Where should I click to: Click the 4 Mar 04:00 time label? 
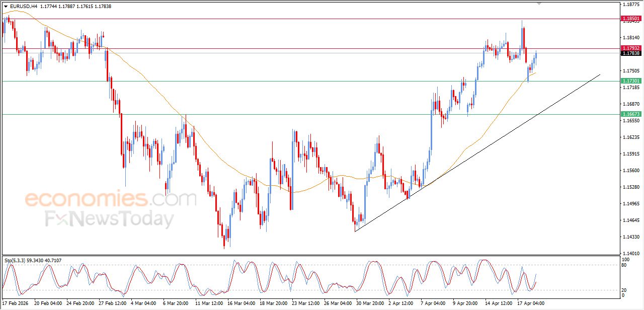click(x=144, y=303)
